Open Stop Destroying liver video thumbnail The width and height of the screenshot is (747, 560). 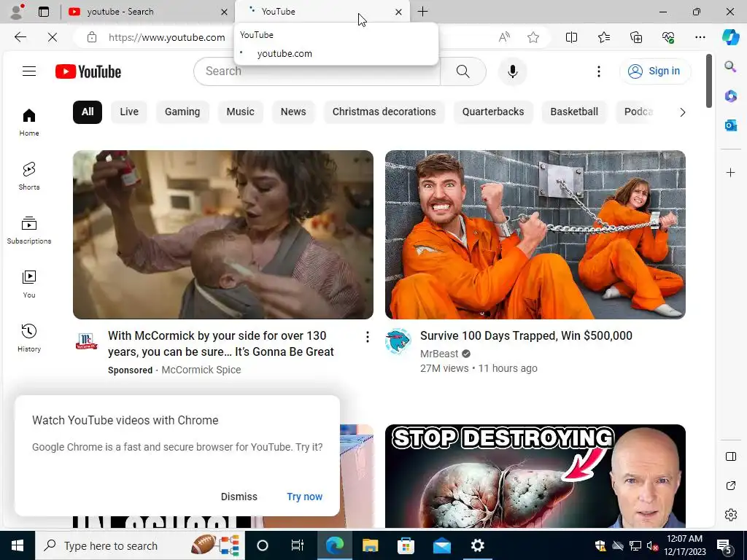535,476
